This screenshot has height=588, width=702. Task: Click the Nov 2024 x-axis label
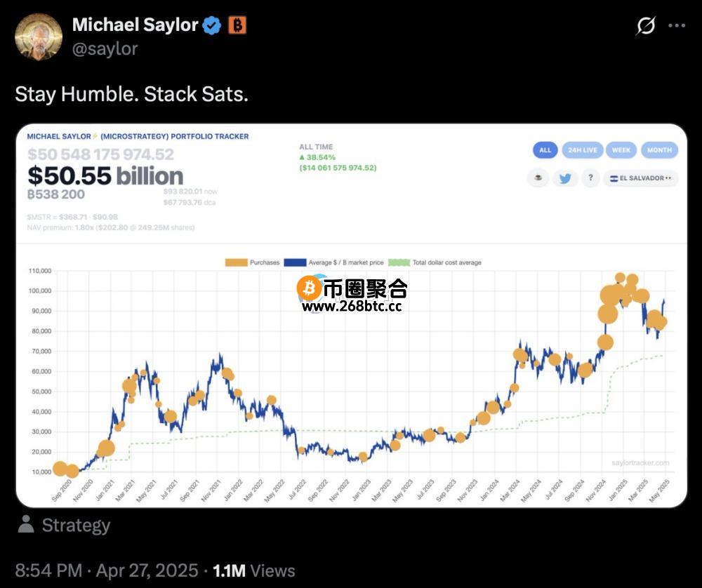click(x=596, y=490)
